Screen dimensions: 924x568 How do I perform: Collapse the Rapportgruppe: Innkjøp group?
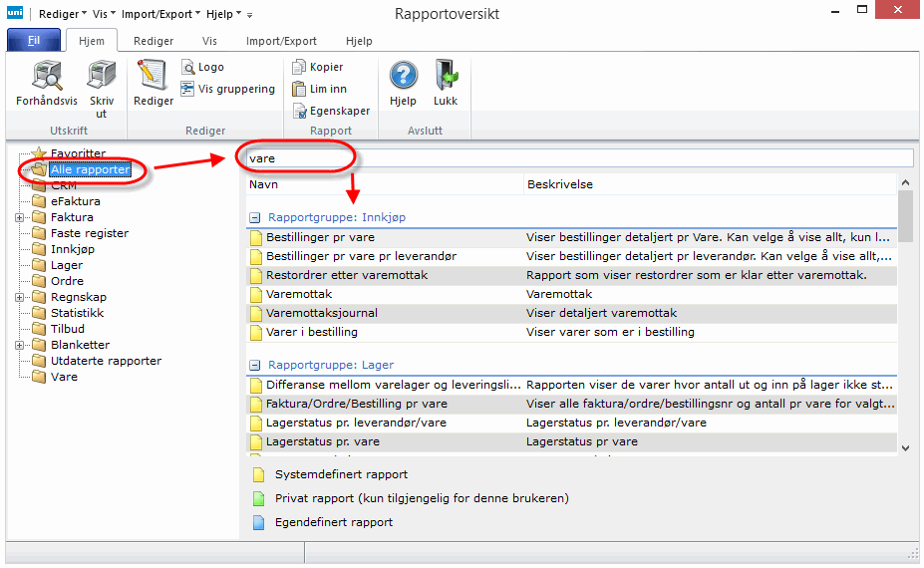click(254, 217)
